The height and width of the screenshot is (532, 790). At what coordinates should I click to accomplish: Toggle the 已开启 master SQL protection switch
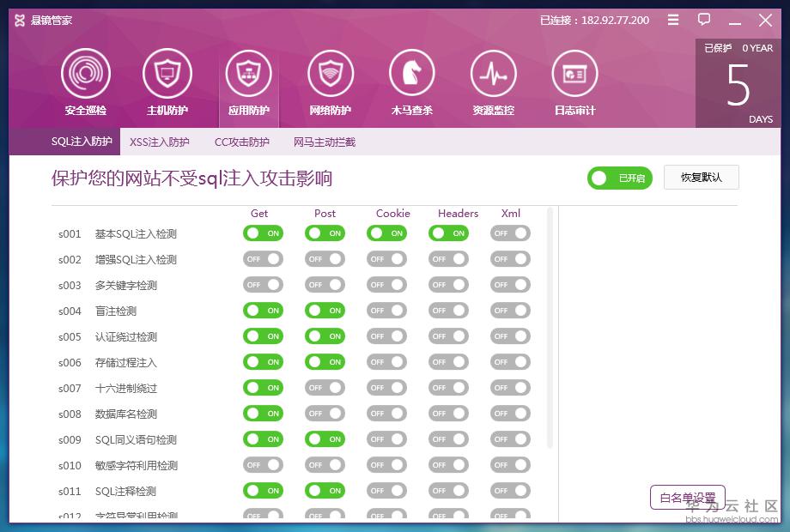click(x=620, y=178)
